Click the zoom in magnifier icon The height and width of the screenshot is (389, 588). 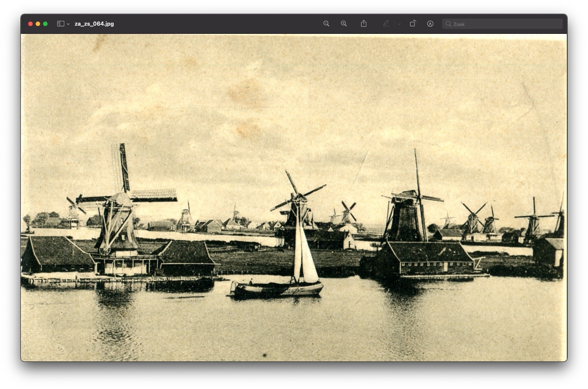344,24
